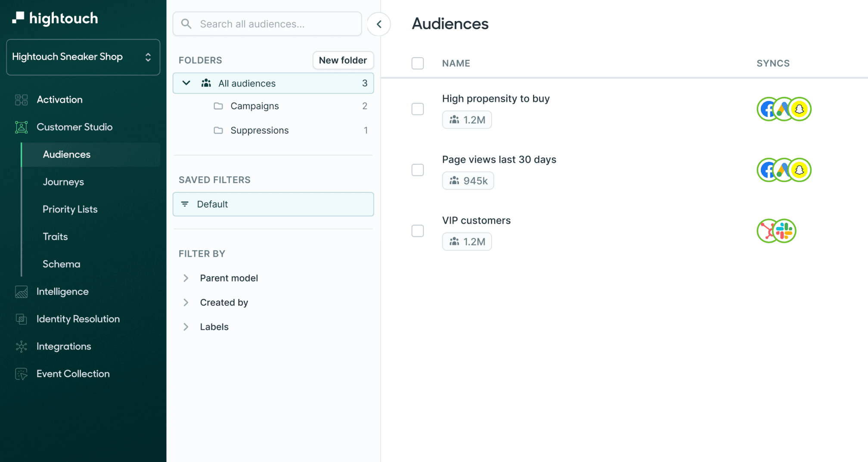
Task: Switch to the Journeys section
Action: click(63, 182)
